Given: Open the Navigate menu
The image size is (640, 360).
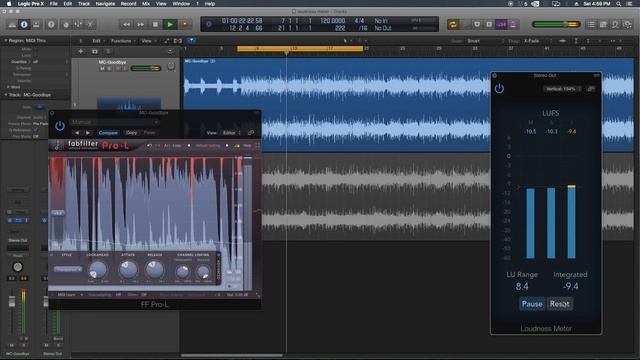Looking at the screenshot, I should (x=105, y=4).
